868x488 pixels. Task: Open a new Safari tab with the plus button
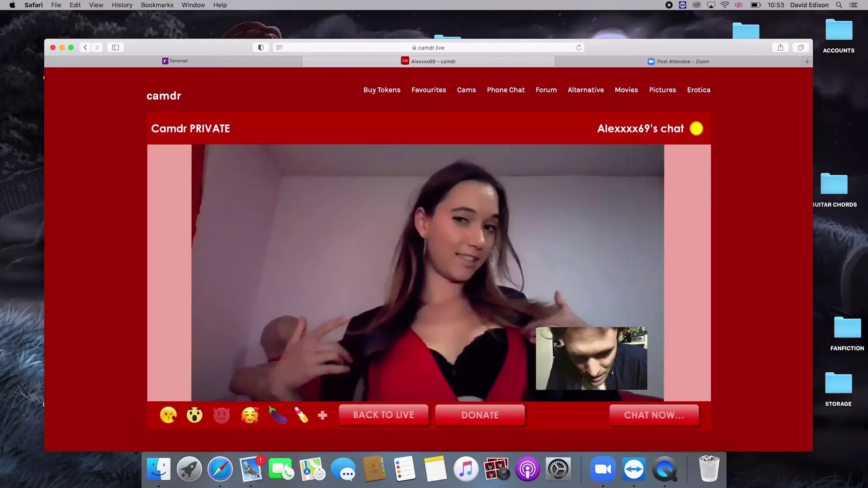pyautogui.click(x=807, y=61)
